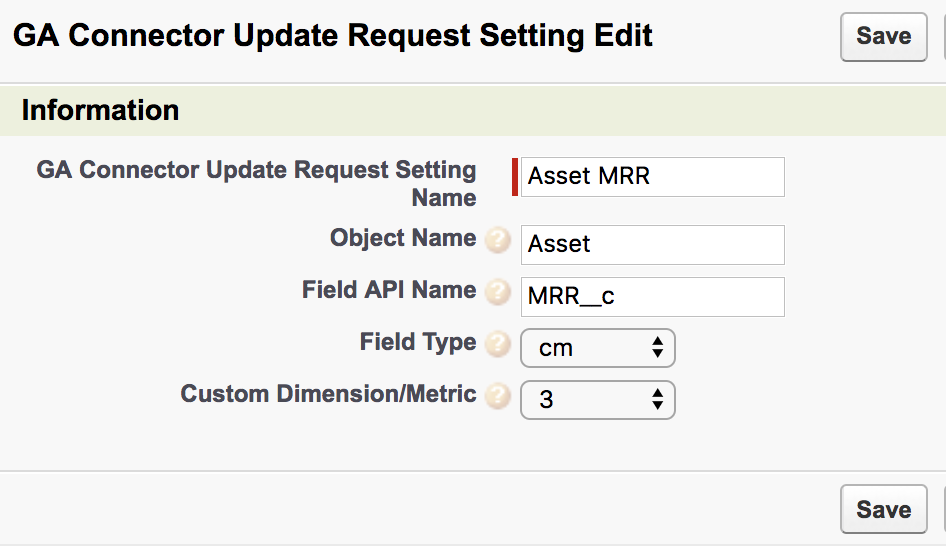The width and height of the screenshot is (946, 556).
Task: Open the Field Type help icon
Action: [497, 346]
